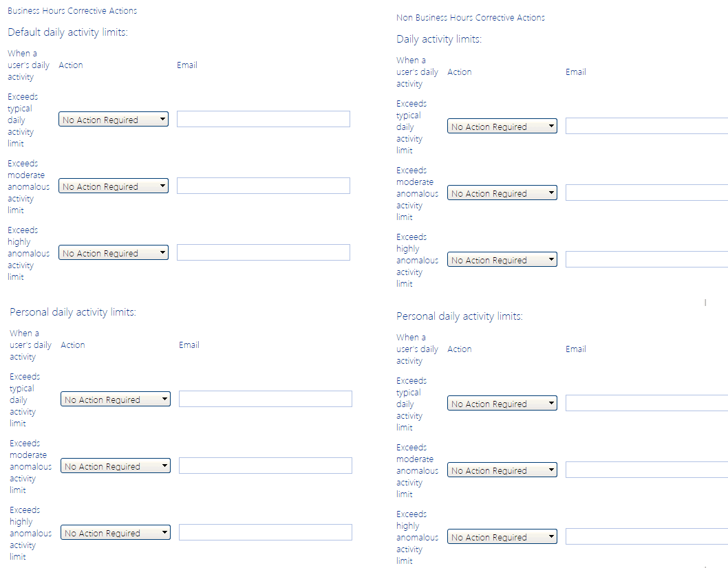Click Business Hours default typical limit email field
The height and width of the screenshot is (568, 728).
[264, 119]
